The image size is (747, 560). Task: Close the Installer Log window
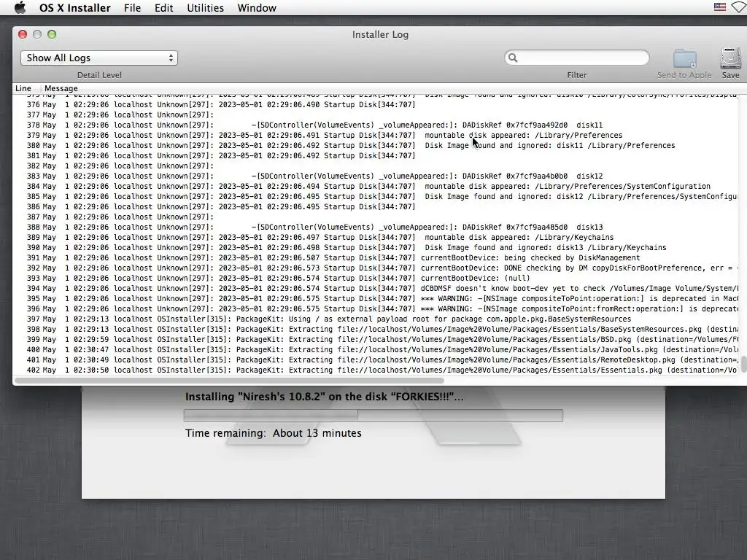23,34
